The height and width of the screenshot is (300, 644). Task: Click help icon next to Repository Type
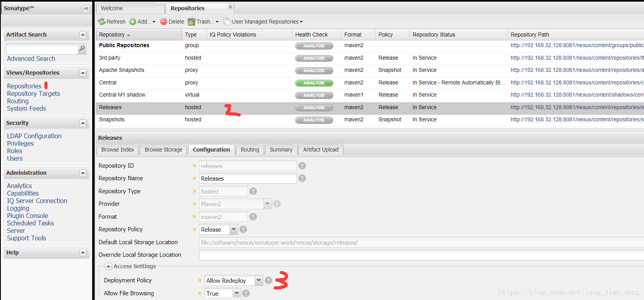[253, 191]
